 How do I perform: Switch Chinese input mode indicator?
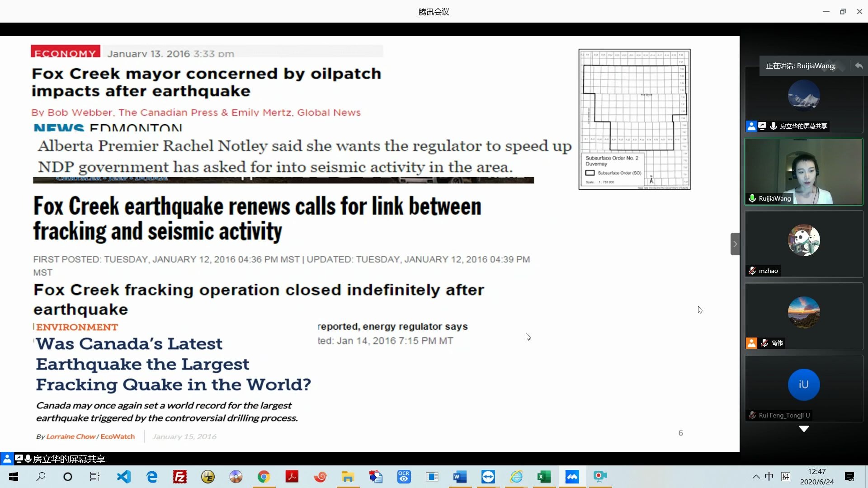click(769, 476)
